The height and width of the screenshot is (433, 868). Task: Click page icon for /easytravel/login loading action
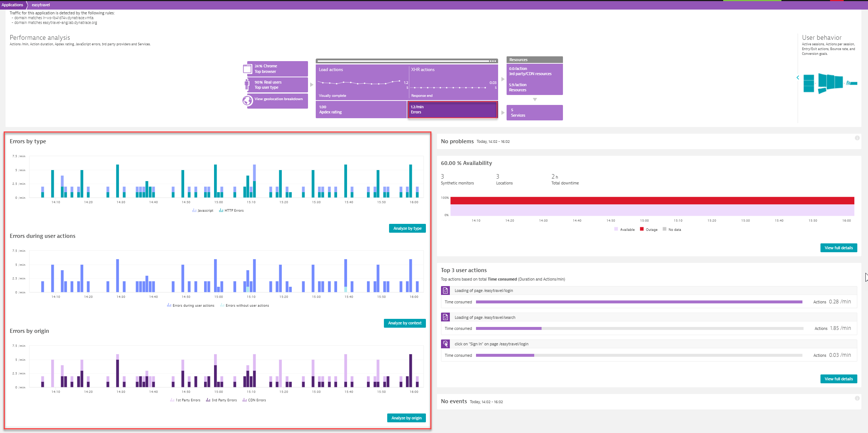point(445,291)
